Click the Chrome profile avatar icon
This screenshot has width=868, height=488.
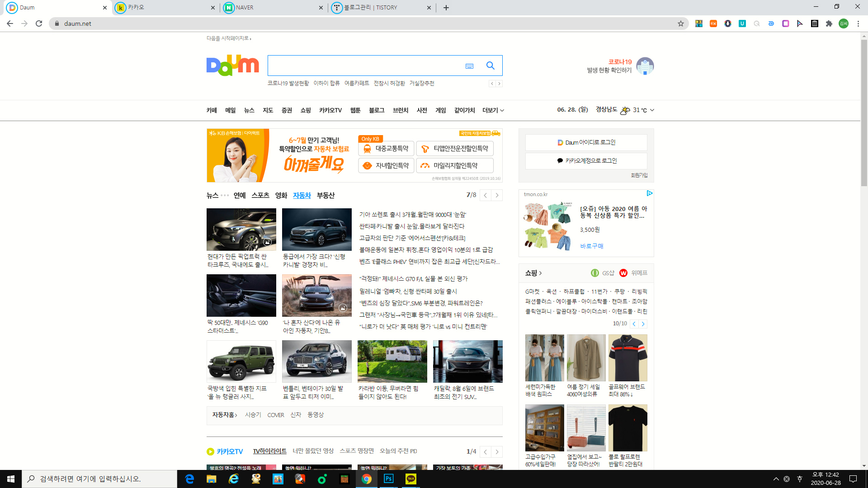844,23
